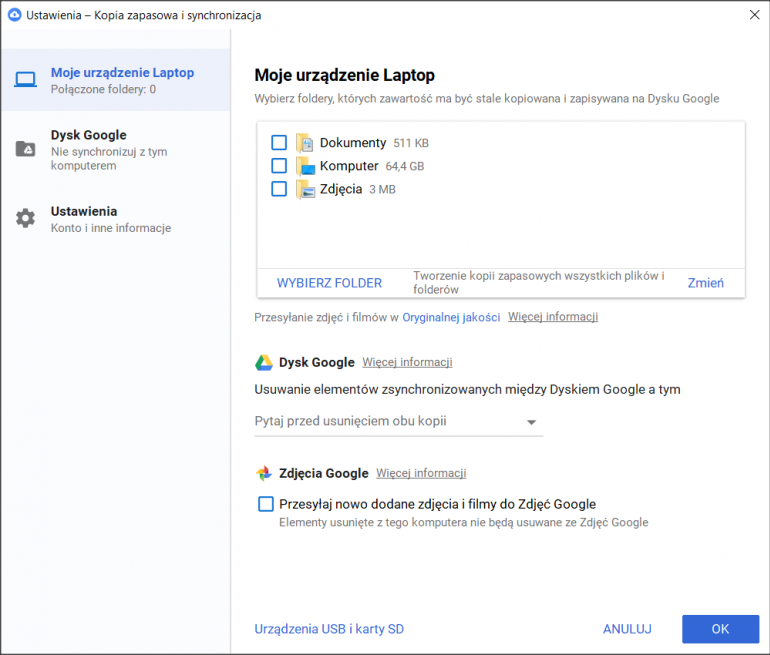Screen dimensions: 770x655
Task: Enable the Dokumenty folder checkbox
Action: pos(279,143)
